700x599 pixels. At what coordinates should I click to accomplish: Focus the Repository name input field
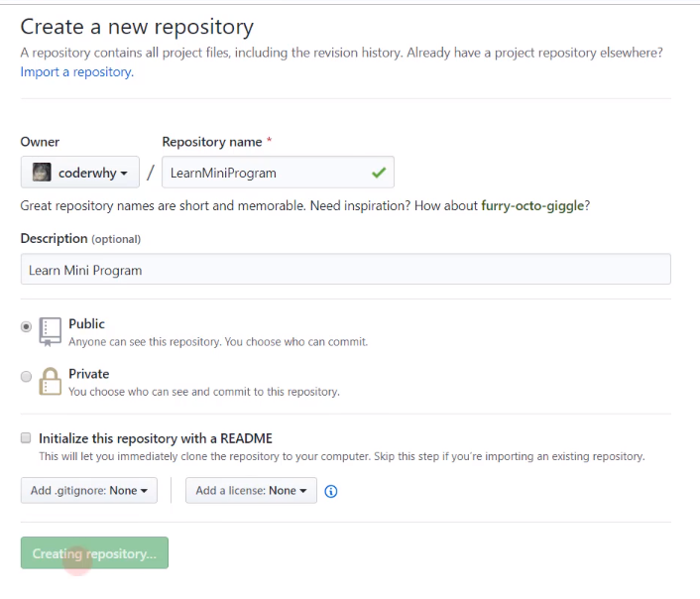pyautogui.click(x=263, y=173)
